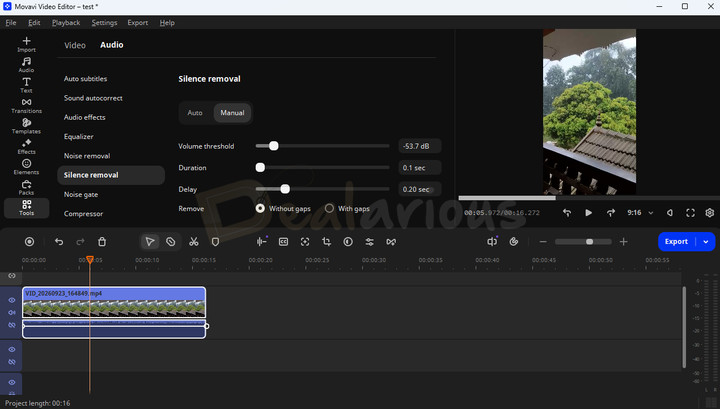
Task: Toggle visibility of the second track
Action: click(12, 350)
